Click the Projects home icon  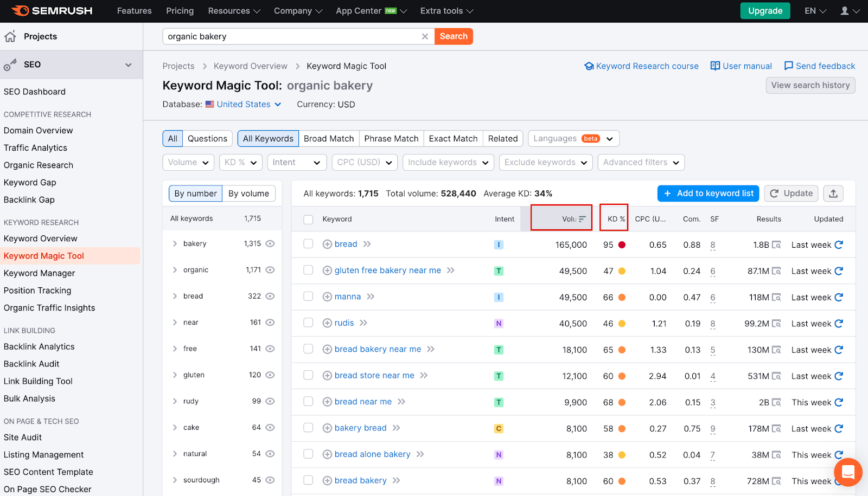10,36
